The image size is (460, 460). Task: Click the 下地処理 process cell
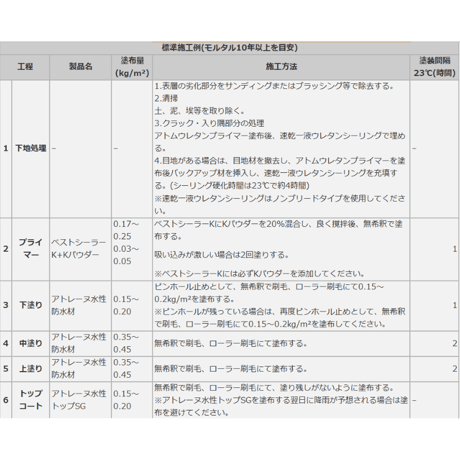31,148
